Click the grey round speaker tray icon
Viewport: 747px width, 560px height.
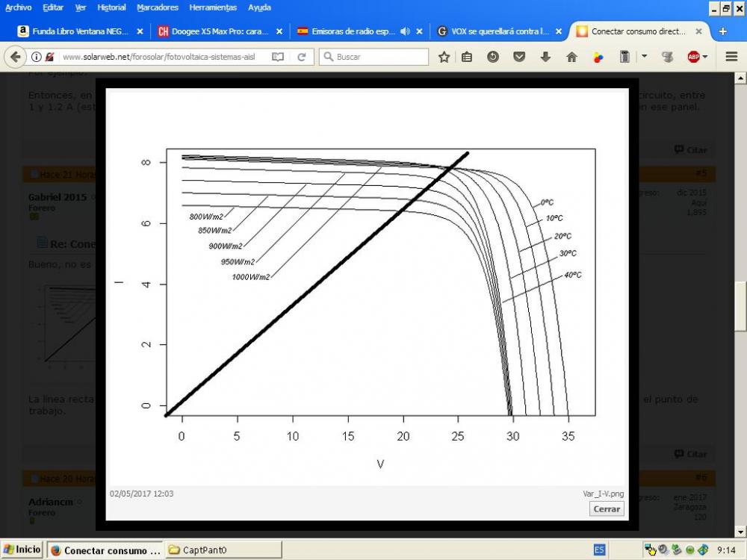click(x=663, y=550)
